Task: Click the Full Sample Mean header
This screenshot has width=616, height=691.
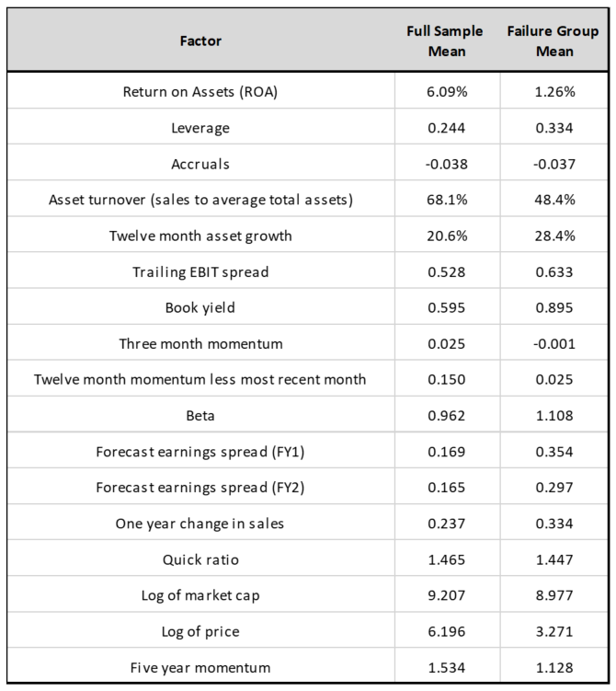Action: pyautogui.click(x=446, y=40)
